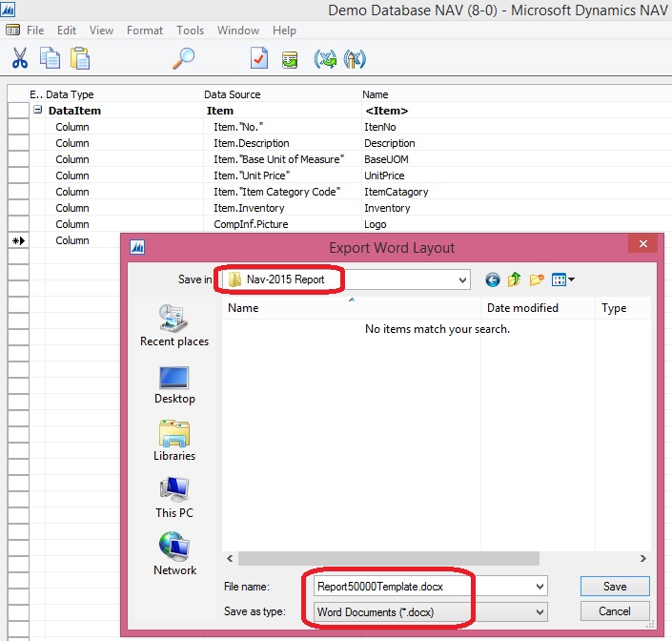Click the Copy icon in toolbar
This screenshot has width=672, height=641.
coord(50,58)
